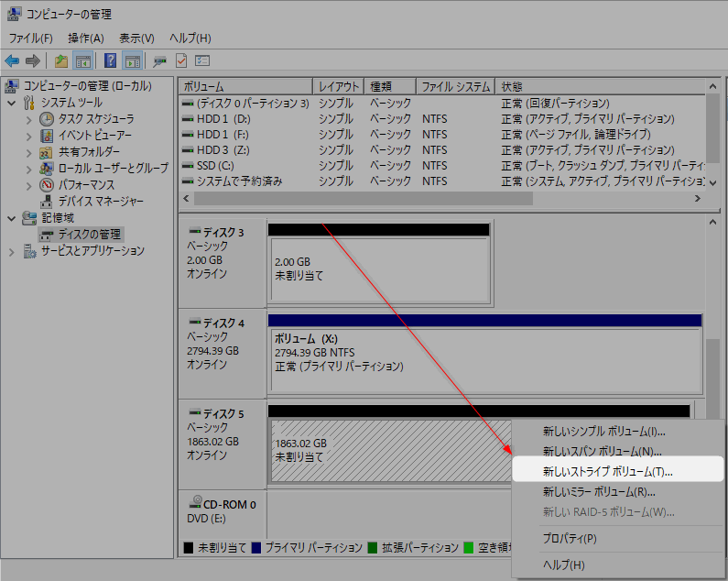Choose New Striped Volume from context menu
The height and width of the screenshot is (581, 728).
[x=618, y=472]
